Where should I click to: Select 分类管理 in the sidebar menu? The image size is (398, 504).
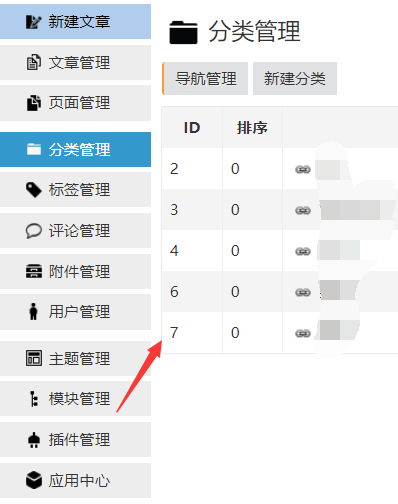coord(75,150)
